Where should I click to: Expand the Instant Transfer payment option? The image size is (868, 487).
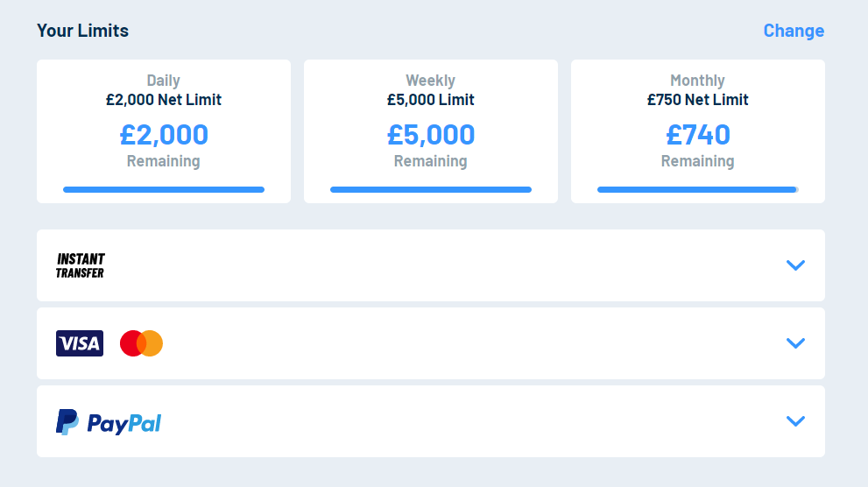coord(795,265)
